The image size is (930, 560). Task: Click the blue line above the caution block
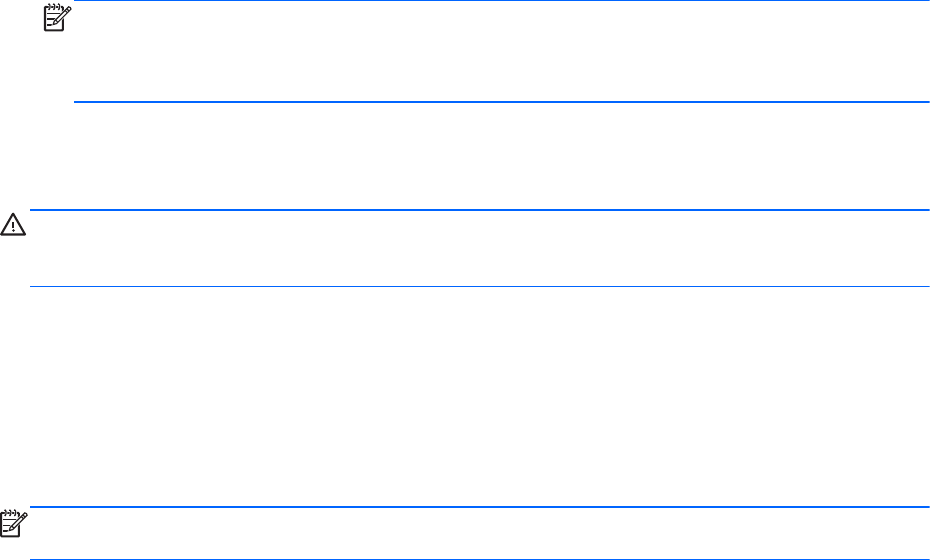tap(480, 210)
